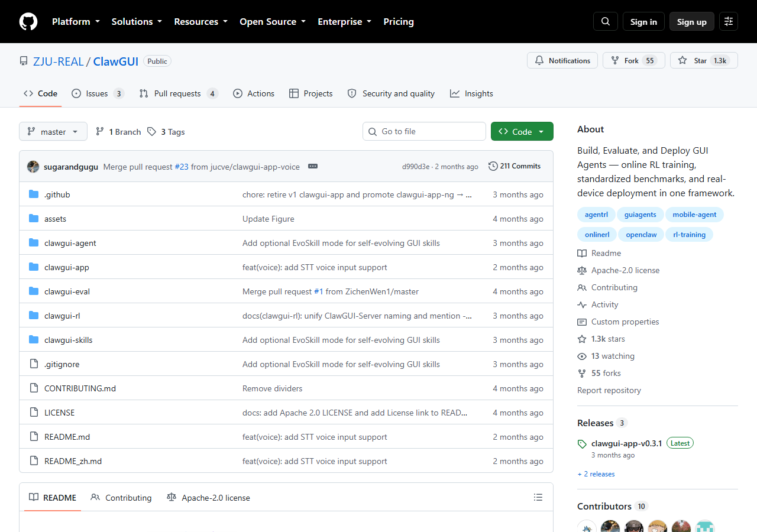Open the ClawGUI repository name link
This screenshot has height=532, width=757.
(116, 61)
